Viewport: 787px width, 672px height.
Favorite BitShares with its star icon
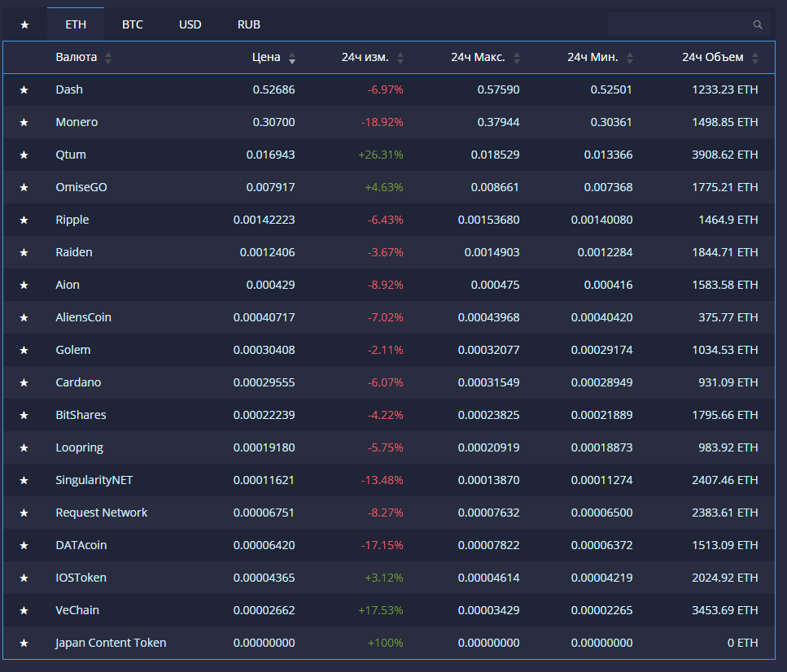24,415
